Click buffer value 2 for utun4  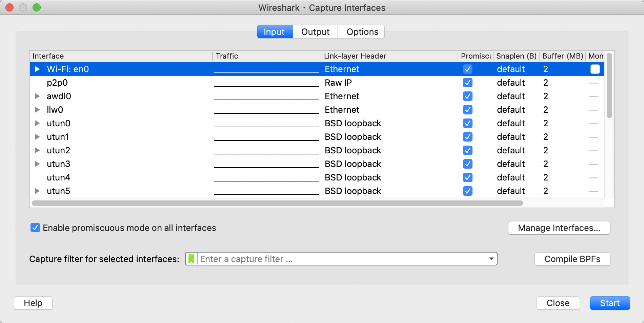coord(546,177)
